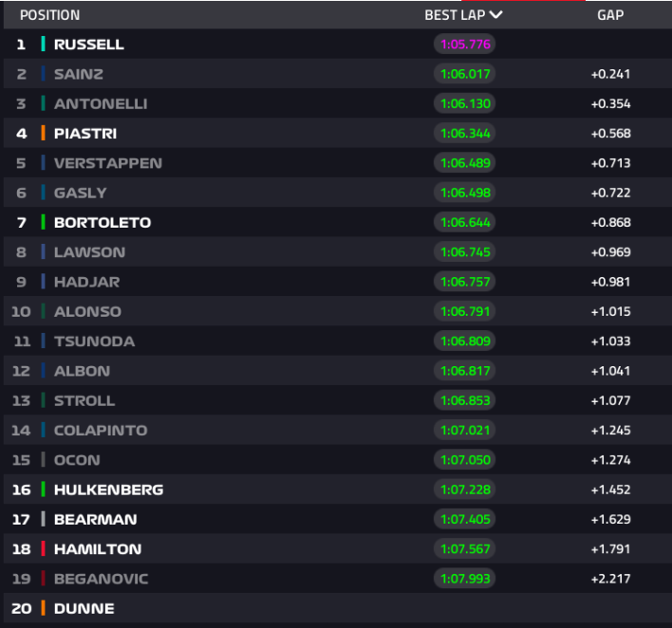Viewport: 672px width, 628px height.
Task: Click Beganovic's lap time 1:07.993
Action: (465, 579)
